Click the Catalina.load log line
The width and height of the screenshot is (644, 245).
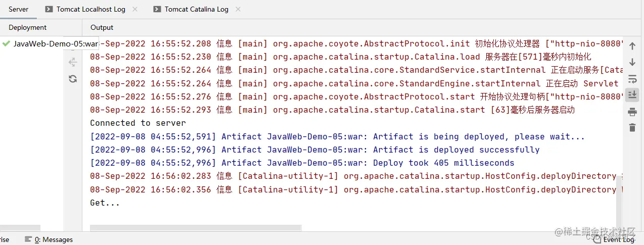pos(340,57)
